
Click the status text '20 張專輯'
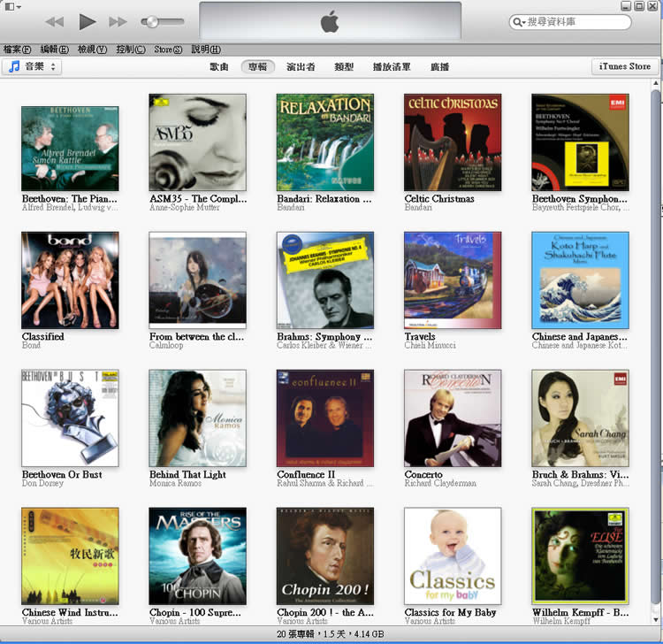(296, 634)
